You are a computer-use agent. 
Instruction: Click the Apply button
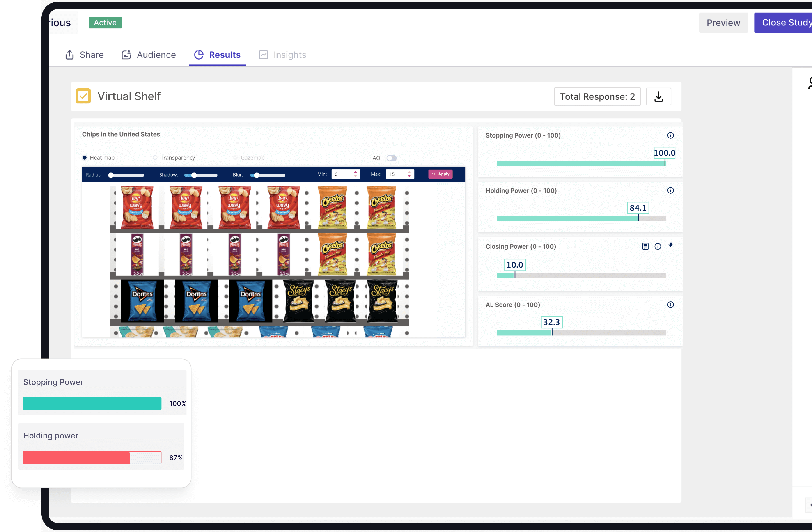(x=440, y=174)
